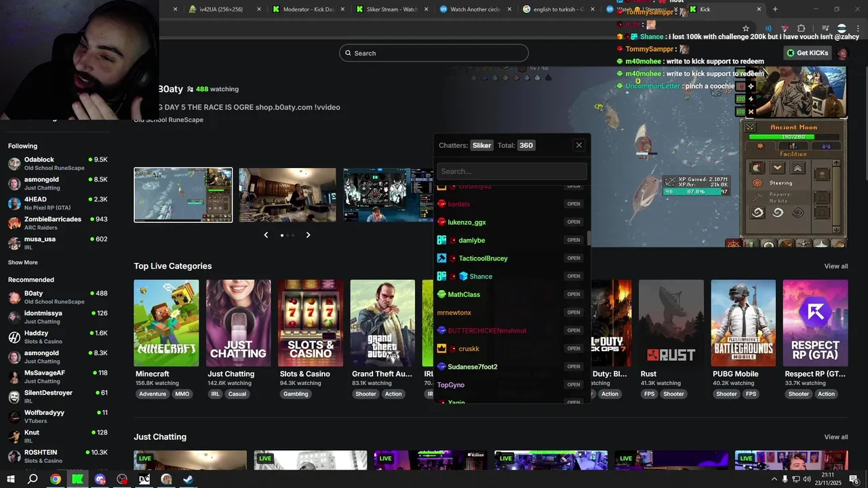Open PUBG Mobile category card
Viewport: 868px width, 488px height.
pyautogui.click(x=743, y=323)
